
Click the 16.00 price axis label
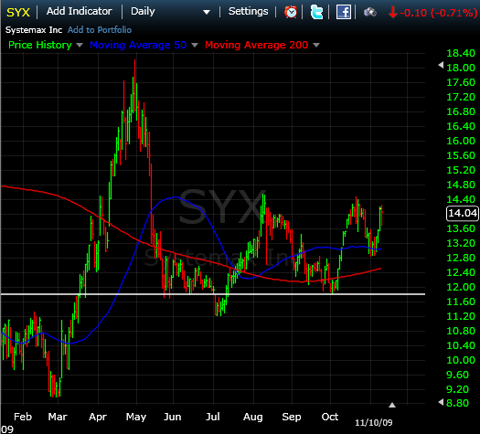point(461,141)
